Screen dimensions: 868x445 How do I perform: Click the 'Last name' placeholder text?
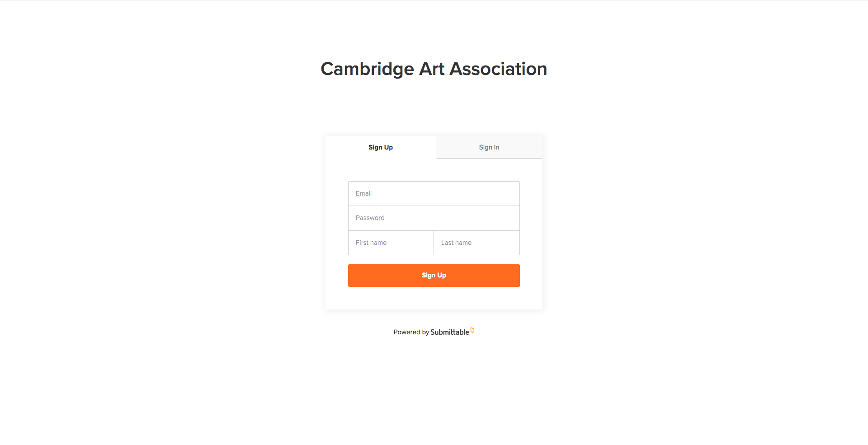coord(456,243)
